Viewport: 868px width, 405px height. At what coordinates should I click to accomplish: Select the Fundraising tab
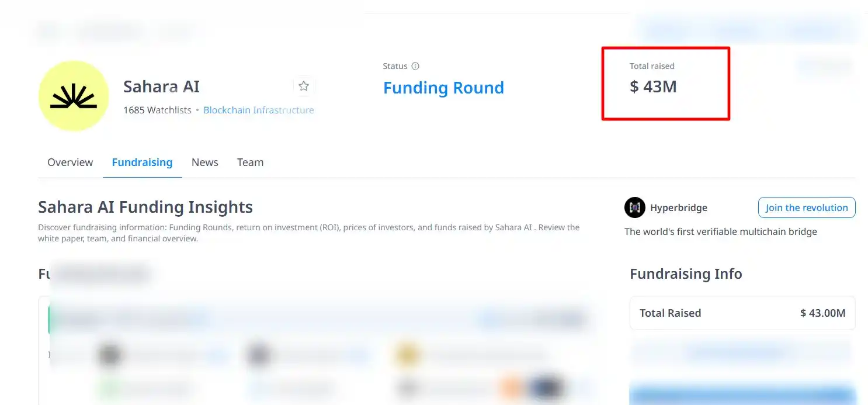click(x=142, y=162)
